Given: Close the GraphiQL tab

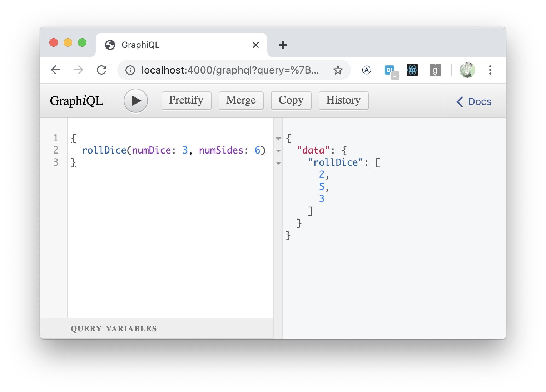Looking at the screenshot, I should point(256,45).
